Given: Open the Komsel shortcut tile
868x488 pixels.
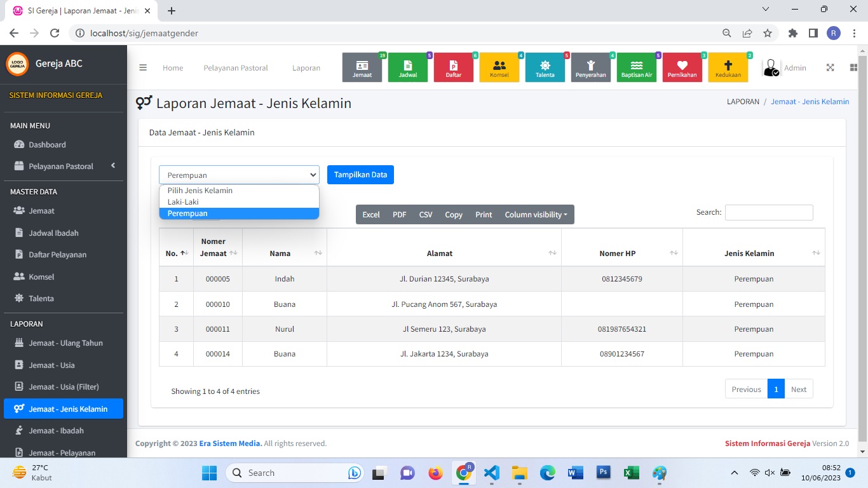Looking at the screenshot, I should tap(499, 67).
